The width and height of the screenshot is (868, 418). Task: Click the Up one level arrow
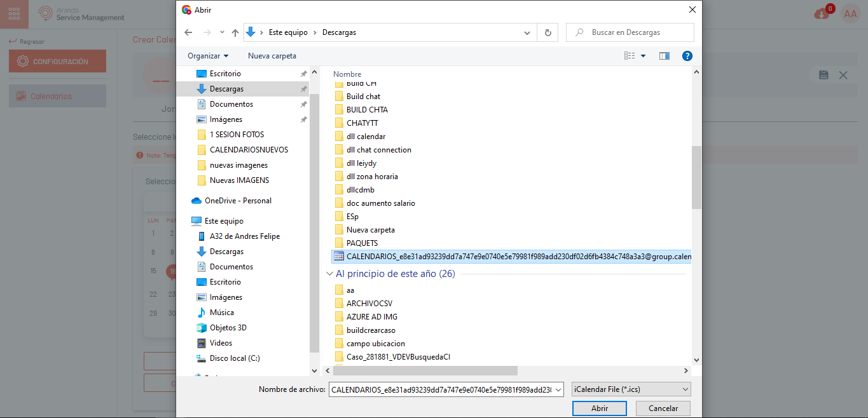(x=235, y=32)
